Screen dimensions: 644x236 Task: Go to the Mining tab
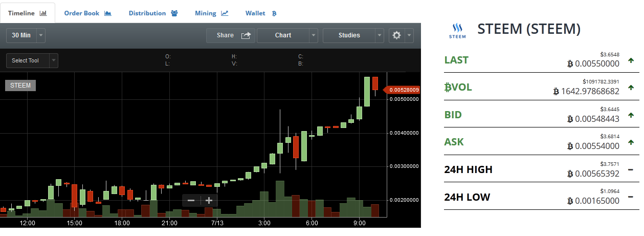[x=211, y=13]
